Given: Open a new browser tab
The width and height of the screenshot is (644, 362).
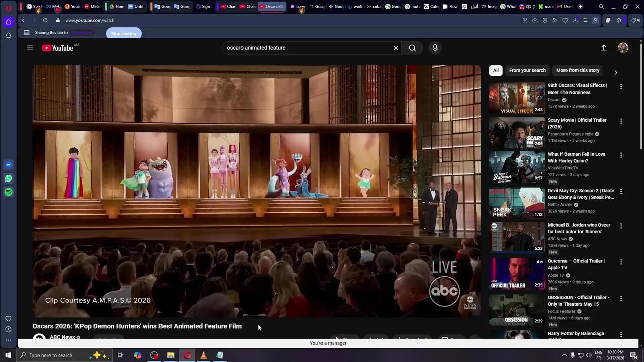Looking at the screenshot, I should [x=580, y=7].
